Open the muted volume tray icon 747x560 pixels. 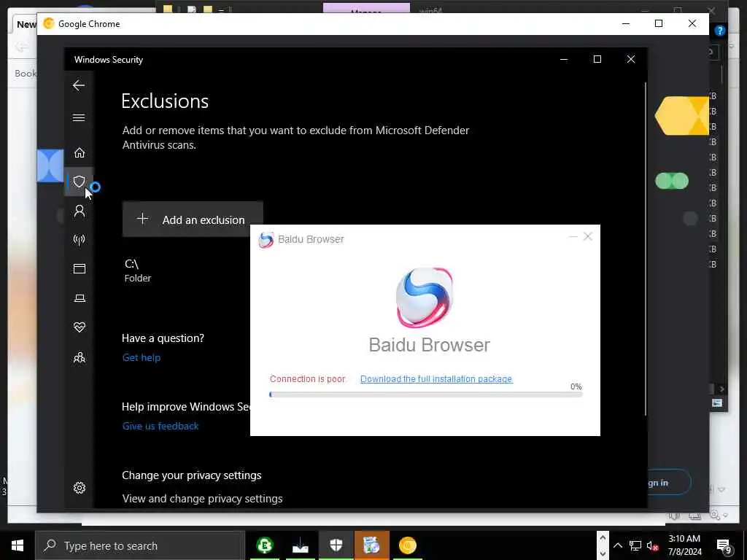point(653,545)
